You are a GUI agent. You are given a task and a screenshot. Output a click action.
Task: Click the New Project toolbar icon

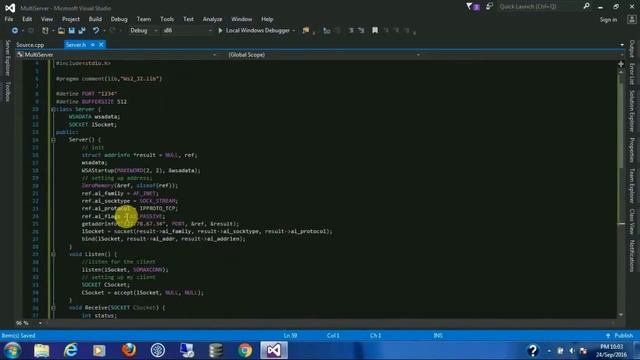(x=45, y=31)
